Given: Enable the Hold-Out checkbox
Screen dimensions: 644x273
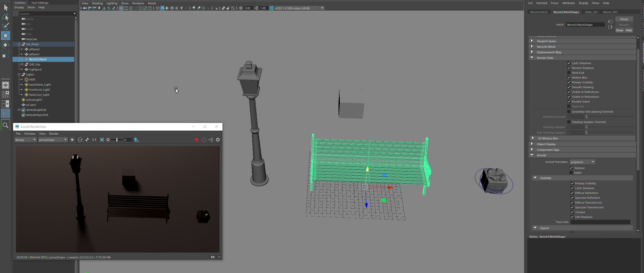Looking at the screenshot, I should (569, 73).
